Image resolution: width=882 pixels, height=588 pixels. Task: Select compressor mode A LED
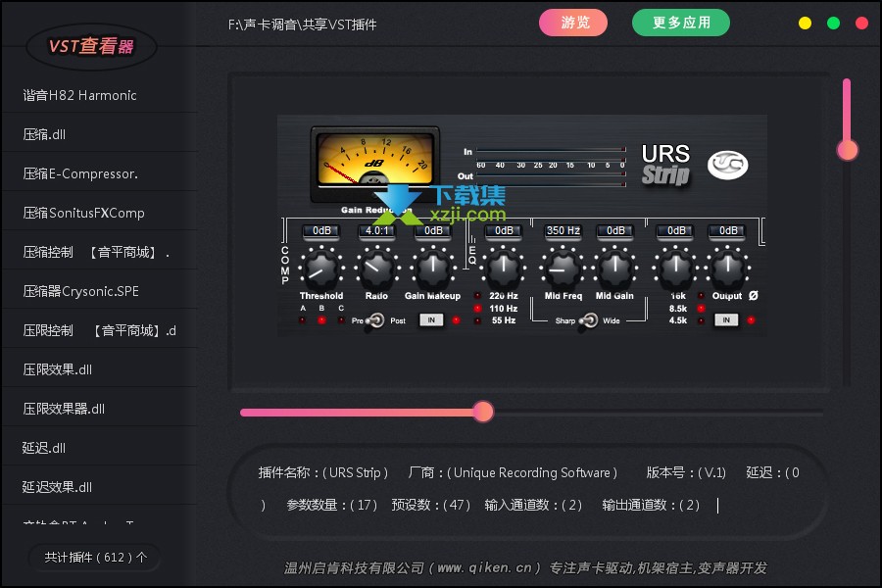coord(303,320)
